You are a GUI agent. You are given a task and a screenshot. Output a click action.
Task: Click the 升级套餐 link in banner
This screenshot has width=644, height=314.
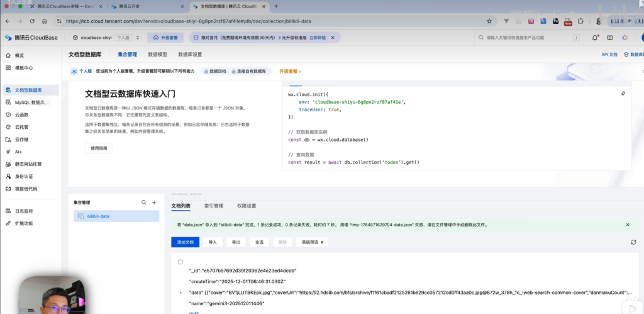point(290,72)
